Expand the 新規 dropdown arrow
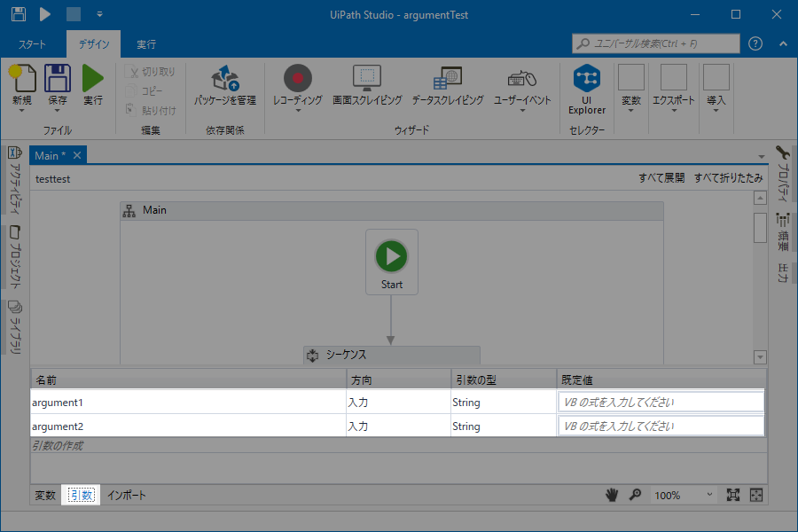 click(x=22, y=111)
